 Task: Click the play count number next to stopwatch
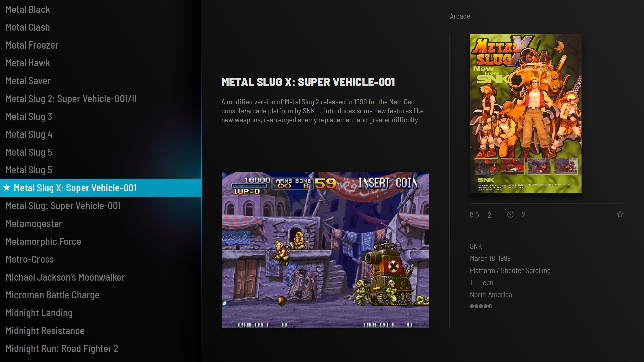[524, 215]
